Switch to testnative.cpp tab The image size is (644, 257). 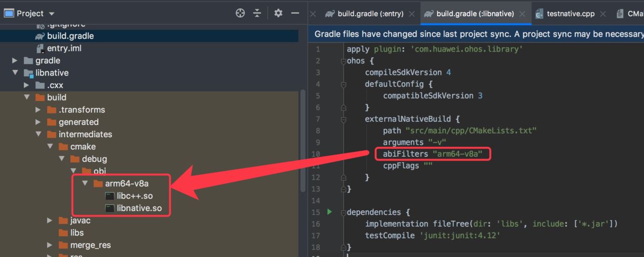(x=570, y=14)
